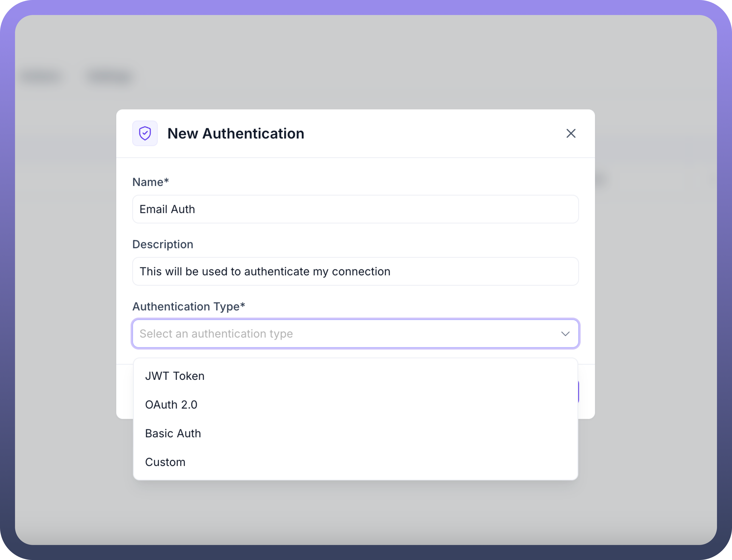Close the New Authentication dialog
Viewport: 732px width, 560px height.
click(x=571, y=133)
